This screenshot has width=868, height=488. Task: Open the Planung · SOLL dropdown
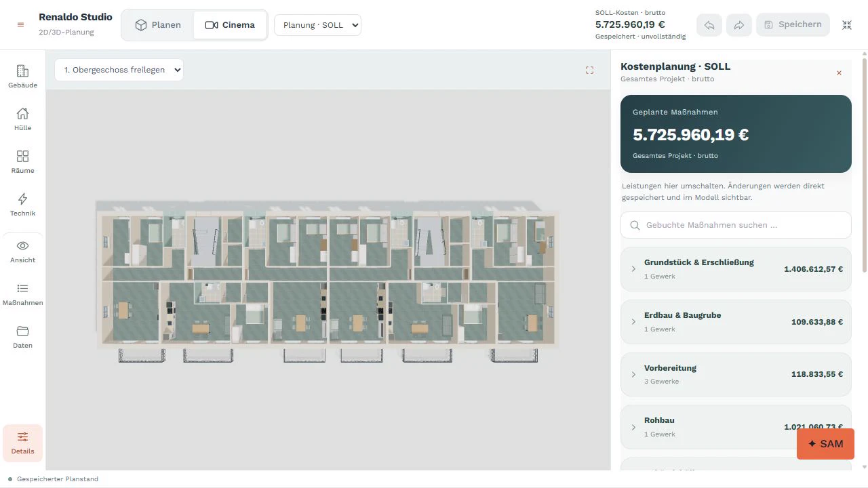317,25
